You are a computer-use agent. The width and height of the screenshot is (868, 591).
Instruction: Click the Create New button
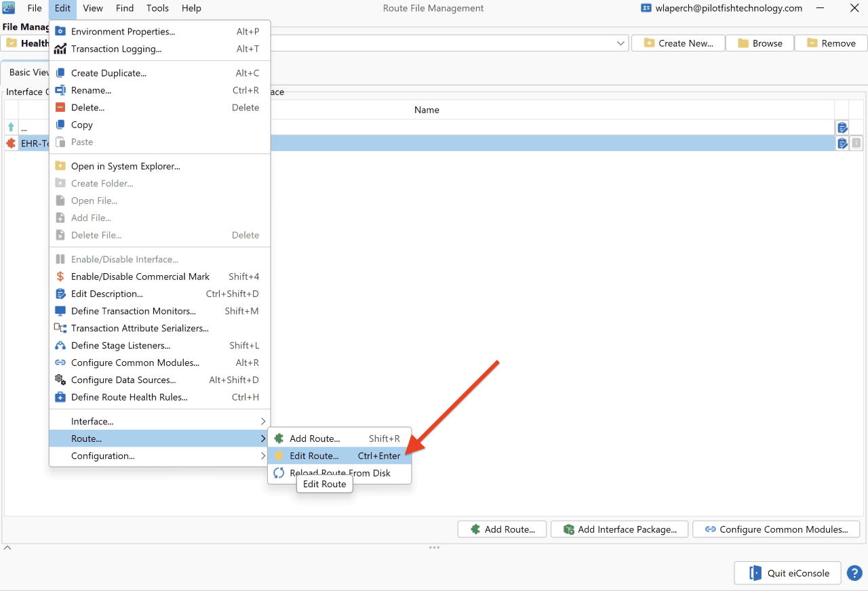(x=678, y=43)
